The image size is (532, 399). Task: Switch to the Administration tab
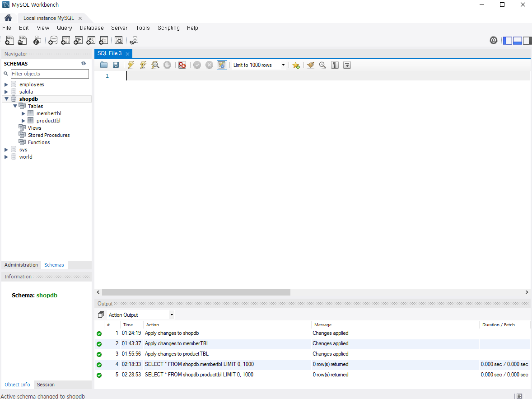click(x=21, y=265)
